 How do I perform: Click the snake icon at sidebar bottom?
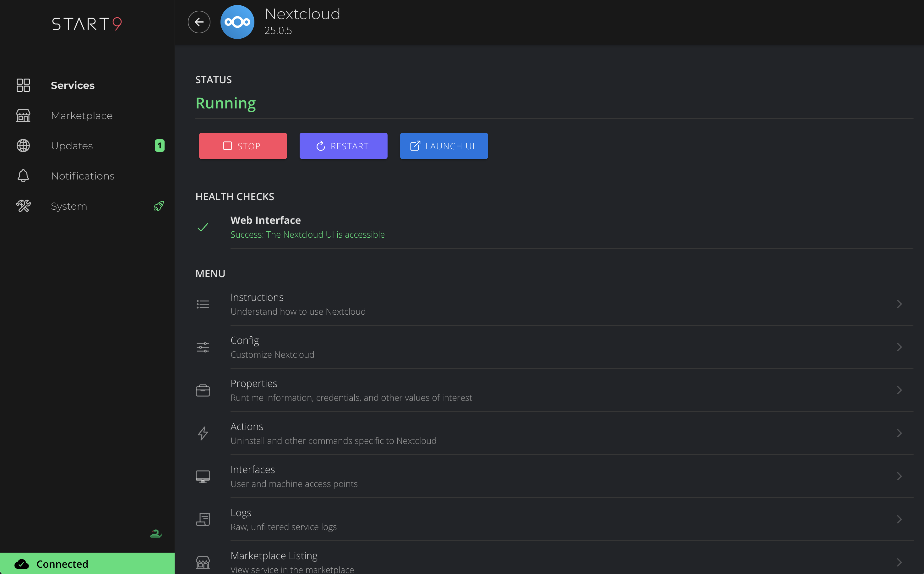click(156, 534)
